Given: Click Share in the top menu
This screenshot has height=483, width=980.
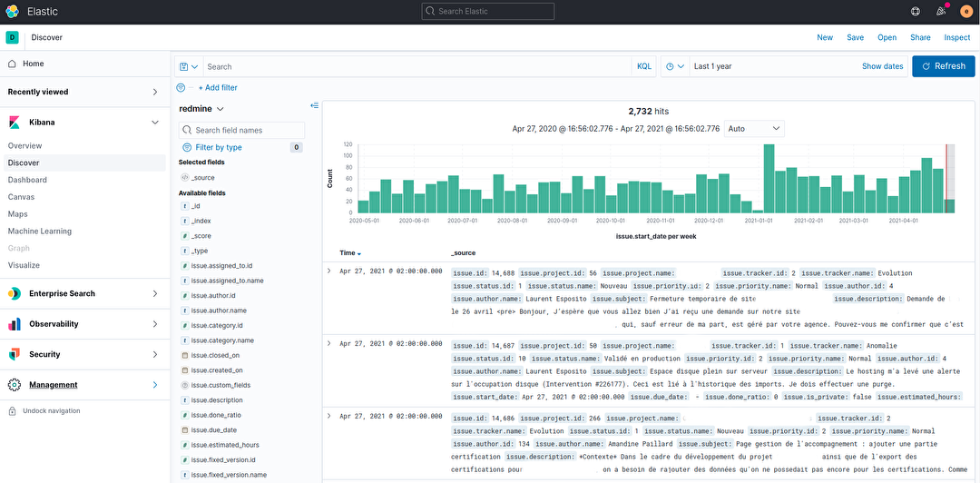Looking at the screenshot, I should 921,37.
